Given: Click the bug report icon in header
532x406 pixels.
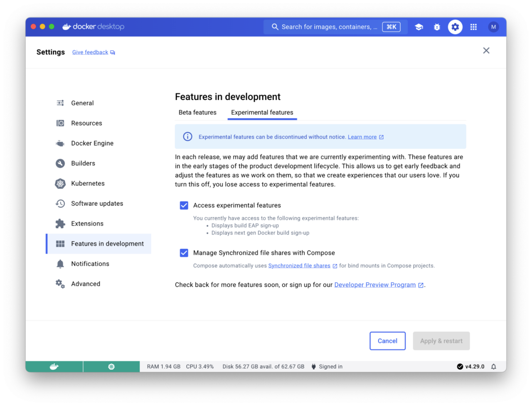Looking at the screenshot, I should pos(437,27).
